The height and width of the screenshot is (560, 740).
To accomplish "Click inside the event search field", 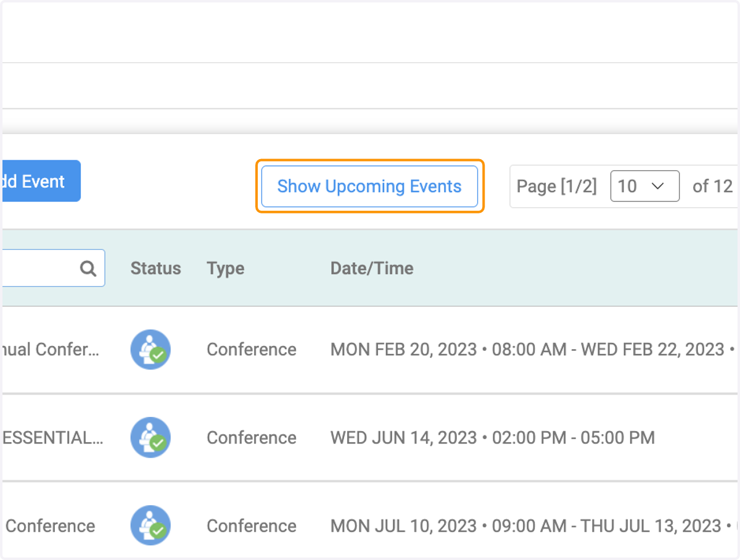I will (52, 268).
